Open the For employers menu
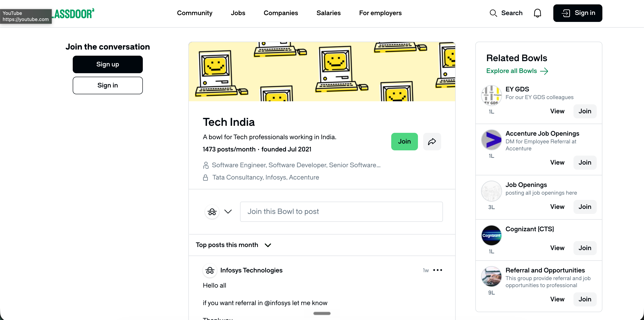644x320 pixels. pos(380,13)
